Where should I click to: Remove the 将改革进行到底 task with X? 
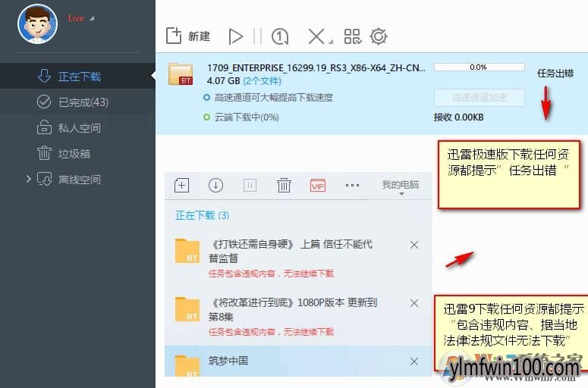coord(414,303)
